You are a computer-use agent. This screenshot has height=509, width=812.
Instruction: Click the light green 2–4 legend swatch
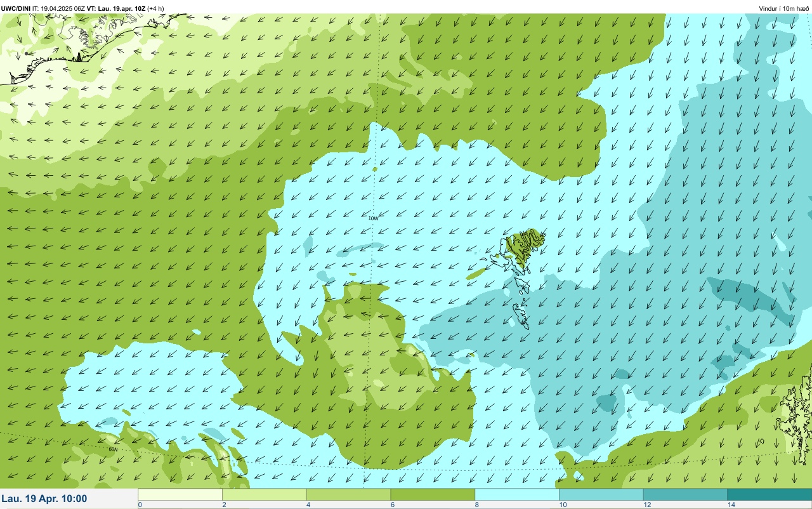tap(265, 494)
